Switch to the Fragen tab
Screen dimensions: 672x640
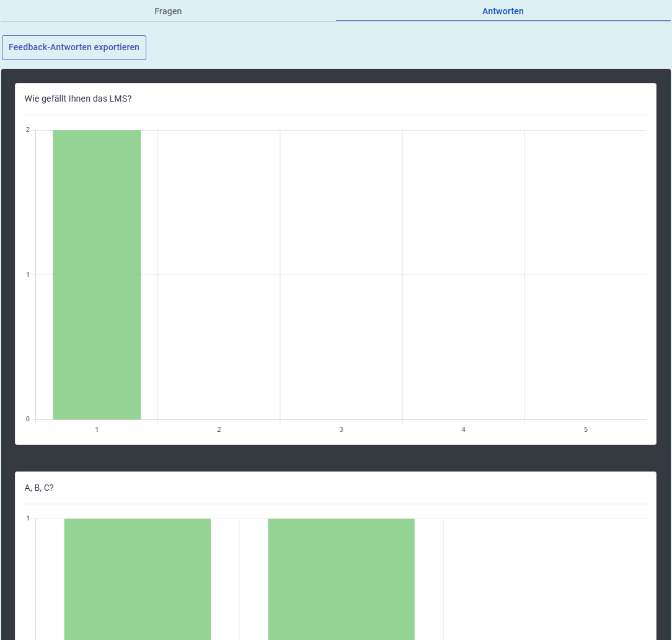[x=168, y=11]
